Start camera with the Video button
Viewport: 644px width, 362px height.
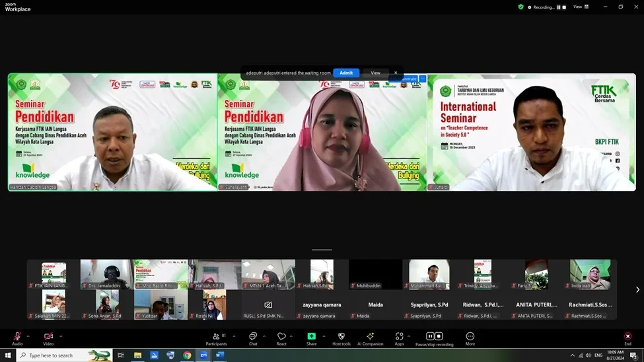coord(48,339)
